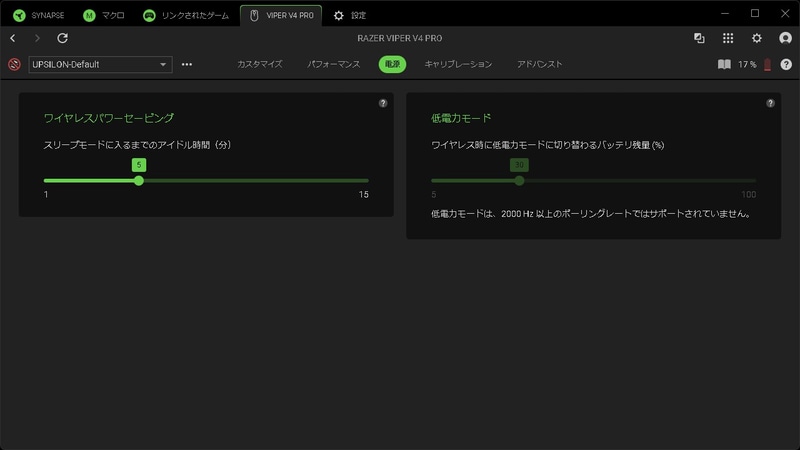The image size is (800, 450).
Task: Click the window-switch icon in header
Action: 699,38
